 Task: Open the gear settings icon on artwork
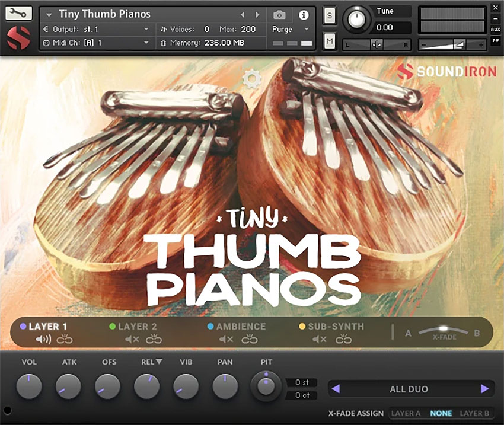pos(251,79)
